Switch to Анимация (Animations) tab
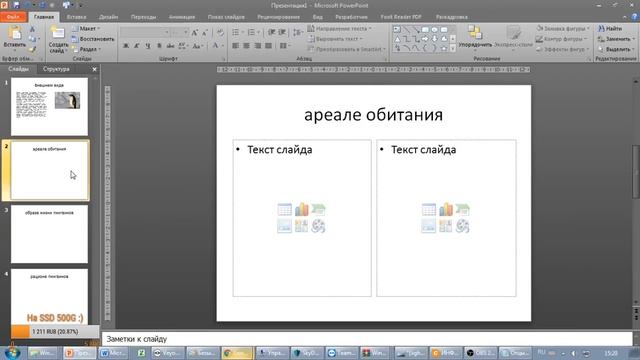640x360 pixels. (x=182, y=17)
